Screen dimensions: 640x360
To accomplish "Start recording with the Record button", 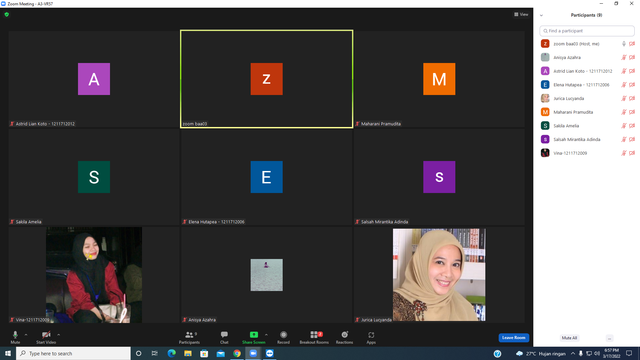I will coord(283,337).
